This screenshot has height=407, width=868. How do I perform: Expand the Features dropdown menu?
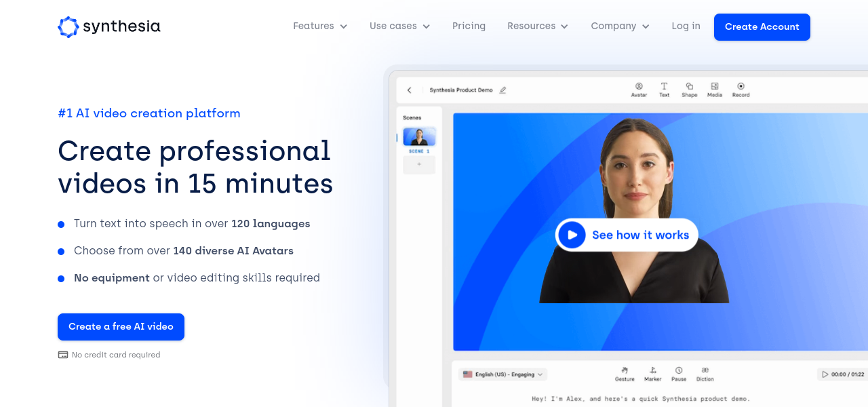tap(320, 26)
